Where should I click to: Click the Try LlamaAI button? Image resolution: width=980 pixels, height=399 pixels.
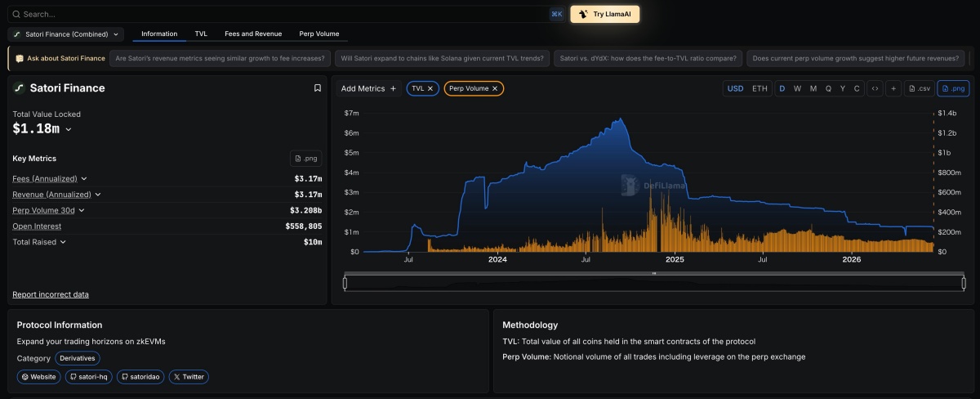click(605, 14)
